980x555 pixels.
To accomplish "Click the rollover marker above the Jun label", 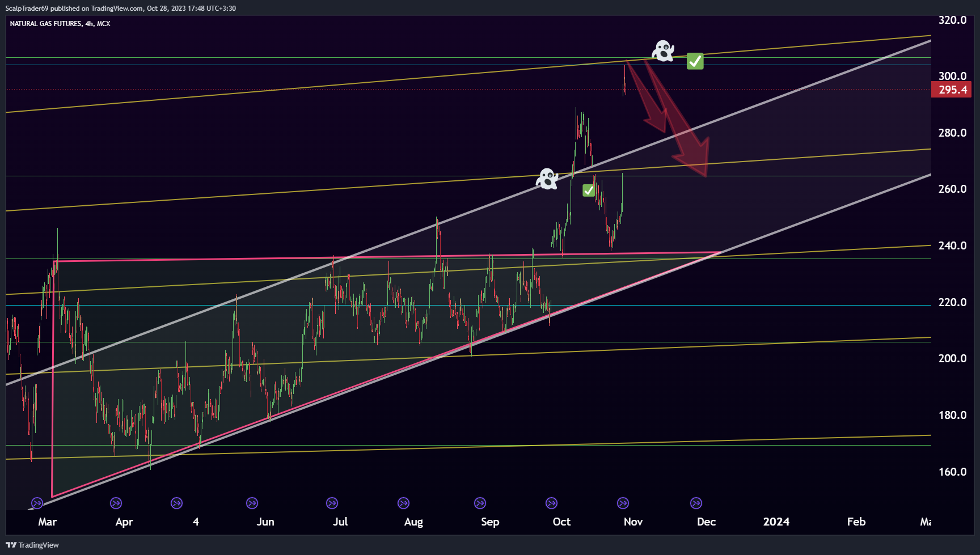I will 252,503.
